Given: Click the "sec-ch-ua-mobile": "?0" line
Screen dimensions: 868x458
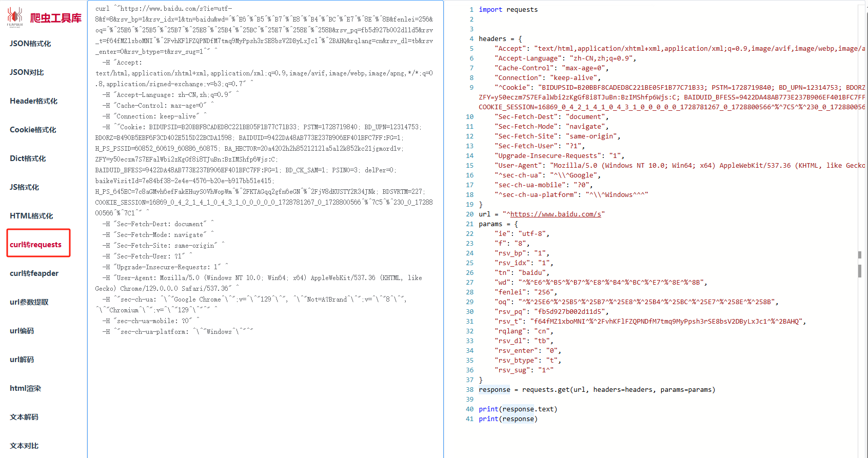Looking at the screenshot, I should coord(544,185).
